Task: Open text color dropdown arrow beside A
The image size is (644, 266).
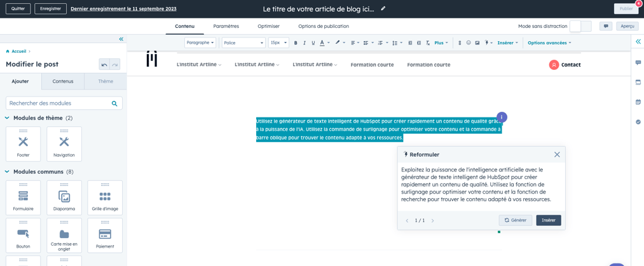Action: point(329,43)
